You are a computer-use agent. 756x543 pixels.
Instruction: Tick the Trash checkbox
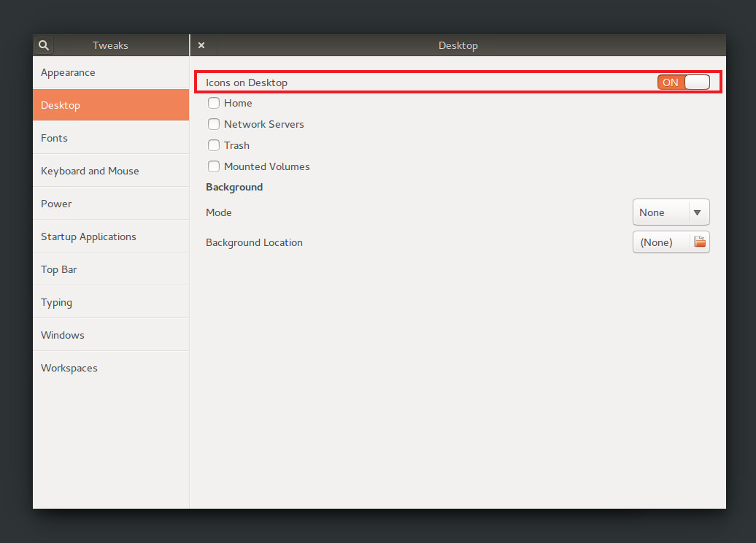pos(214,145)
